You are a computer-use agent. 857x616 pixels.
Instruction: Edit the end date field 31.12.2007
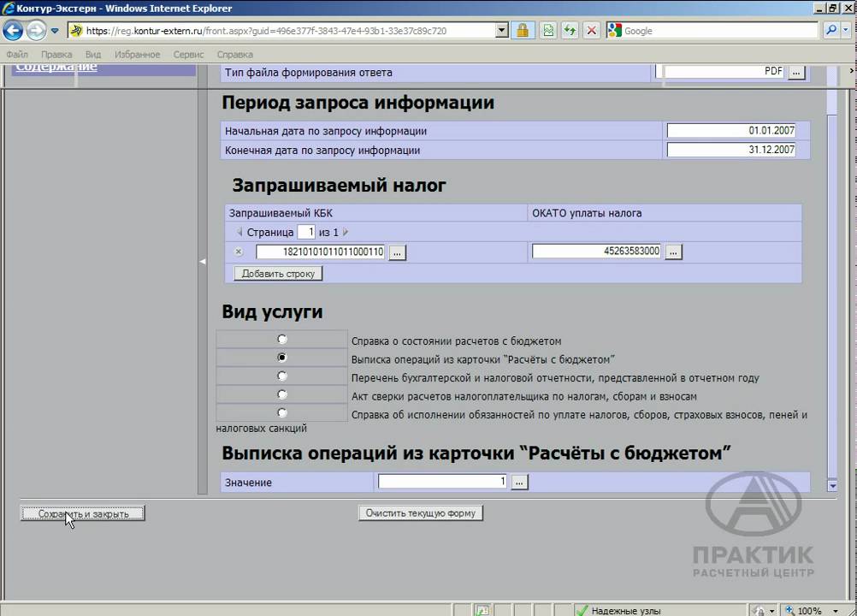point(730,150)
